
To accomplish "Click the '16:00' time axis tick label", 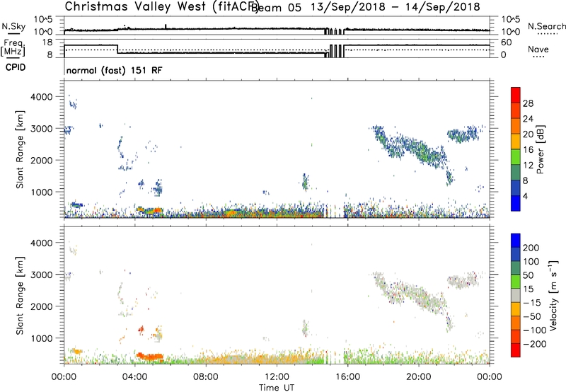I will [x=347, y=377].
